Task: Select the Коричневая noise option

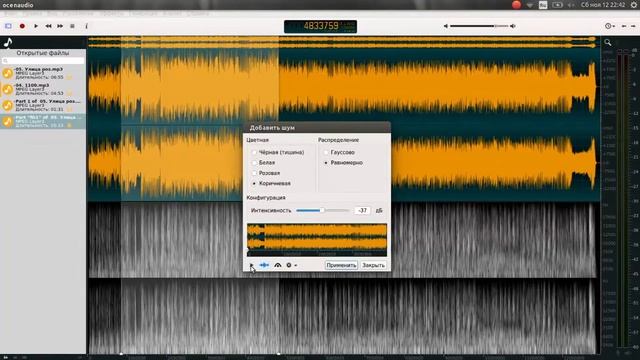Action: point(271,183)
